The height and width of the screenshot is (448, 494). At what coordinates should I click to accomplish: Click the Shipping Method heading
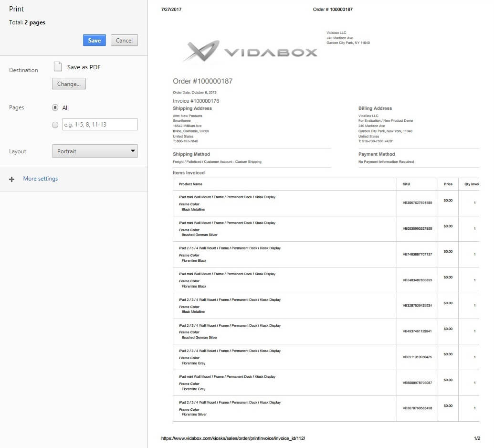click(x=191, y=154)
